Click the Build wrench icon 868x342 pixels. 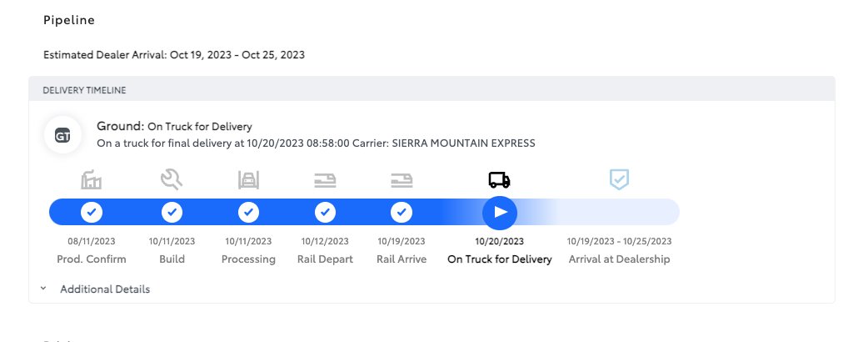tap(172, 179)
